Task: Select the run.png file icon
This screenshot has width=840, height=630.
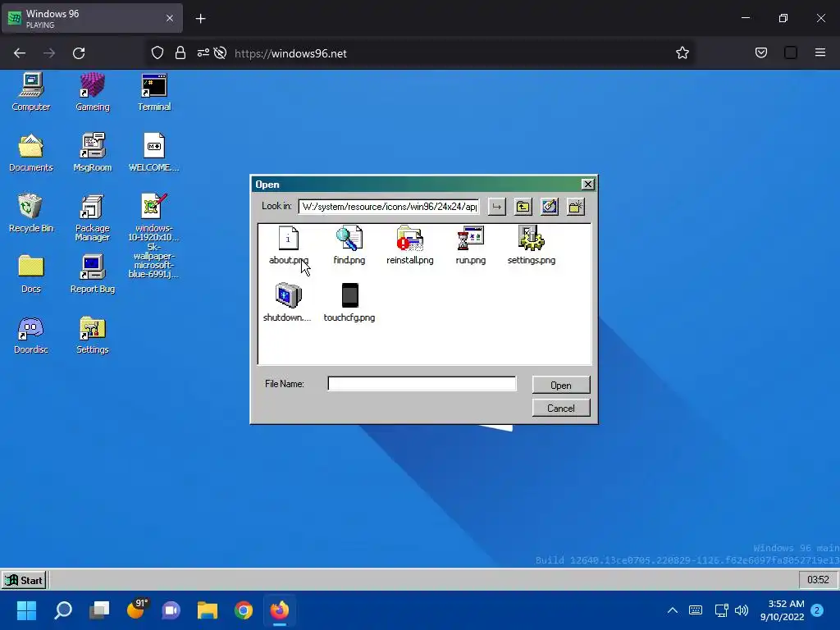Action: tap(470, 239)
